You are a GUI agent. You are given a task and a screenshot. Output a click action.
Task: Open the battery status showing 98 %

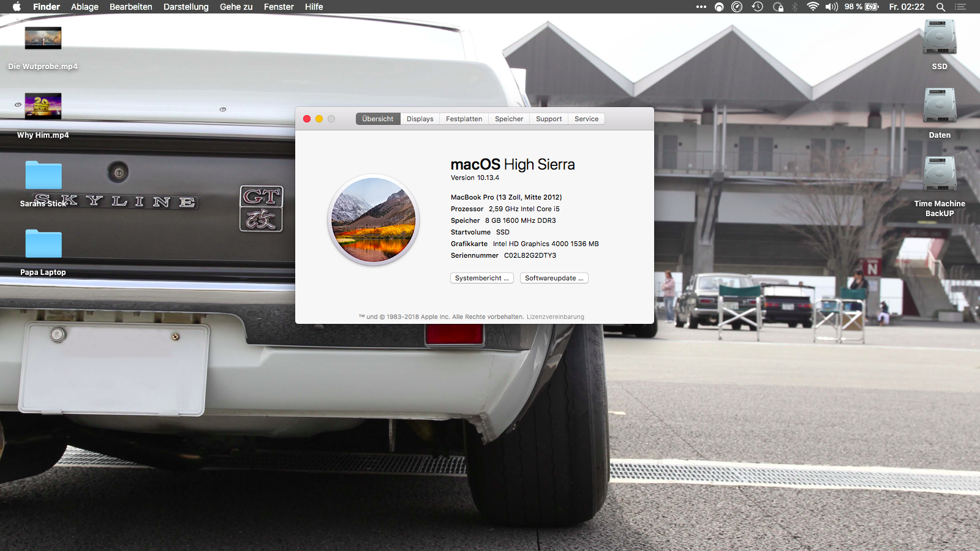pyautogui.click(x=861, y=7)
